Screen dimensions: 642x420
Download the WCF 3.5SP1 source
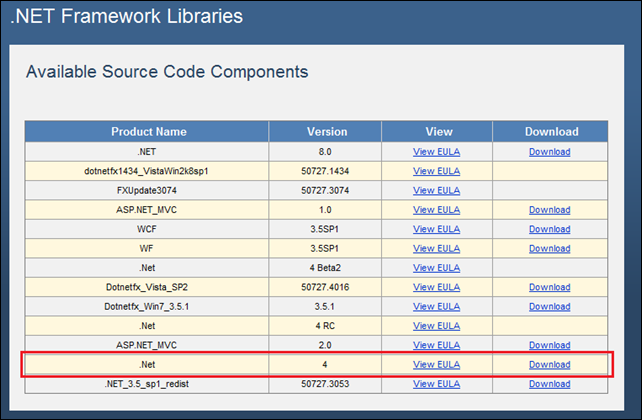[549, 229]
